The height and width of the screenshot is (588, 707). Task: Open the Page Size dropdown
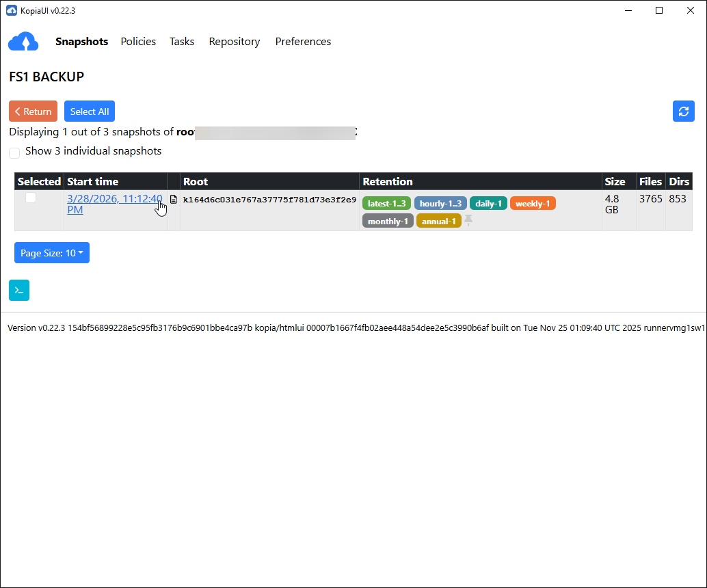point(51,252)
